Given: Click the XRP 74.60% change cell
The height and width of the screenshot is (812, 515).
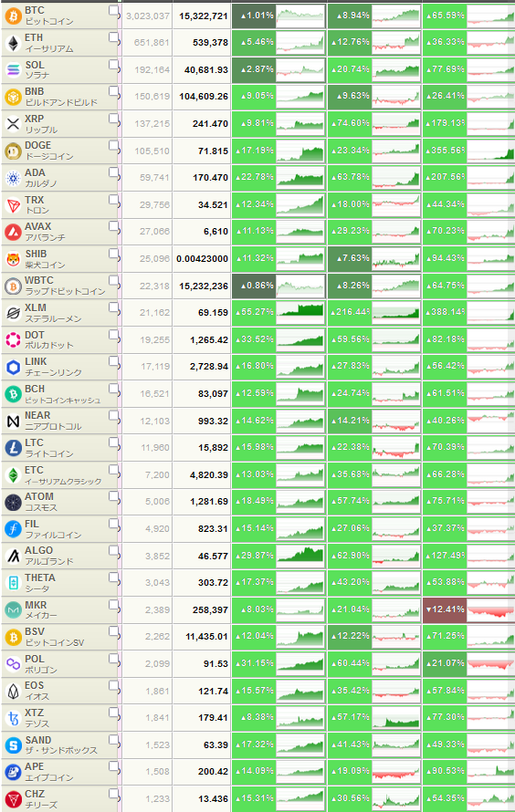Looking at the screenshot, I should [350, 123].
